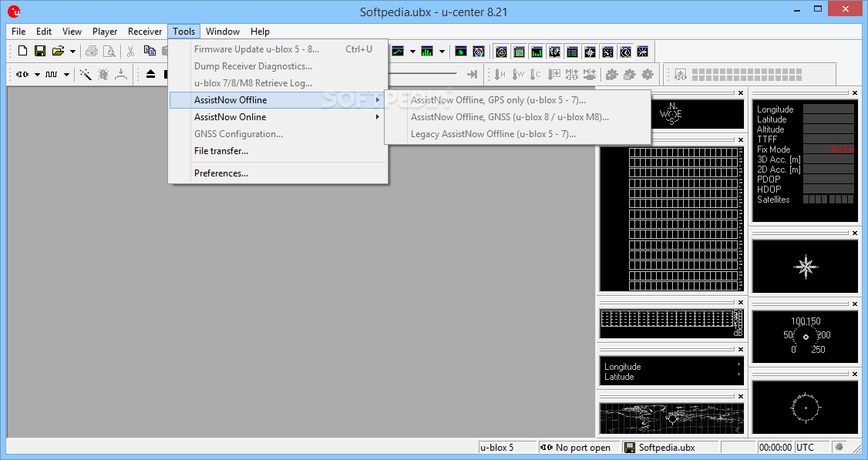Open the Edit menu

click(44, 32)
